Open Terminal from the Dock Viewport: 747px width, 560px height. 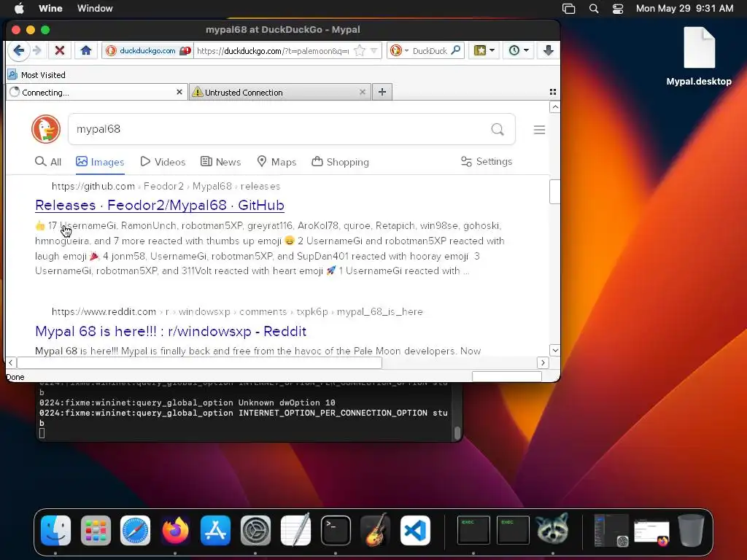336,531
